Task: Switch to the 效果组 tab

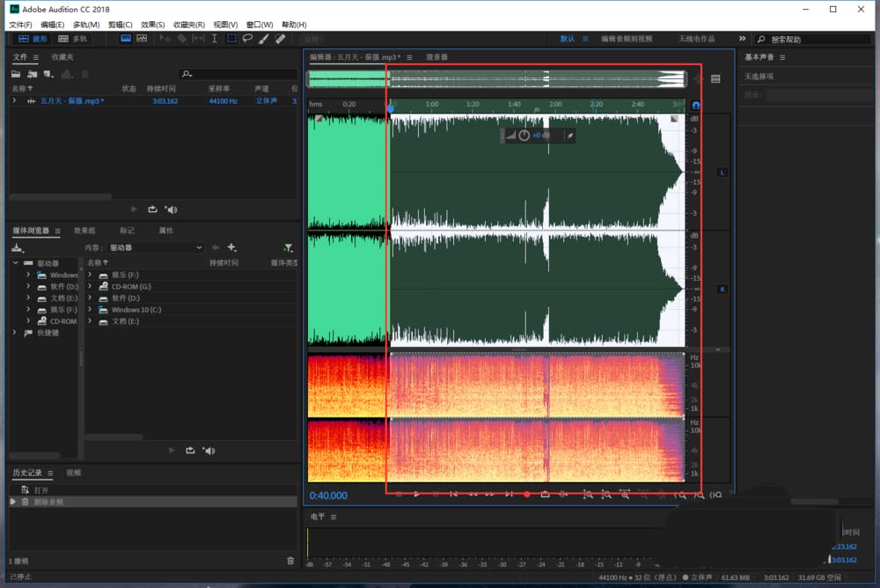Action: (x=84, y=231)
